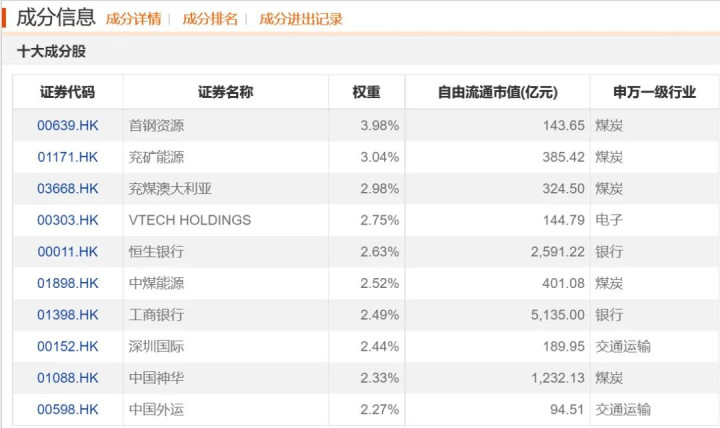Screen dimensions: 720x428
Task: Click the 申万一级行业 column header
Action: [653, 93]
